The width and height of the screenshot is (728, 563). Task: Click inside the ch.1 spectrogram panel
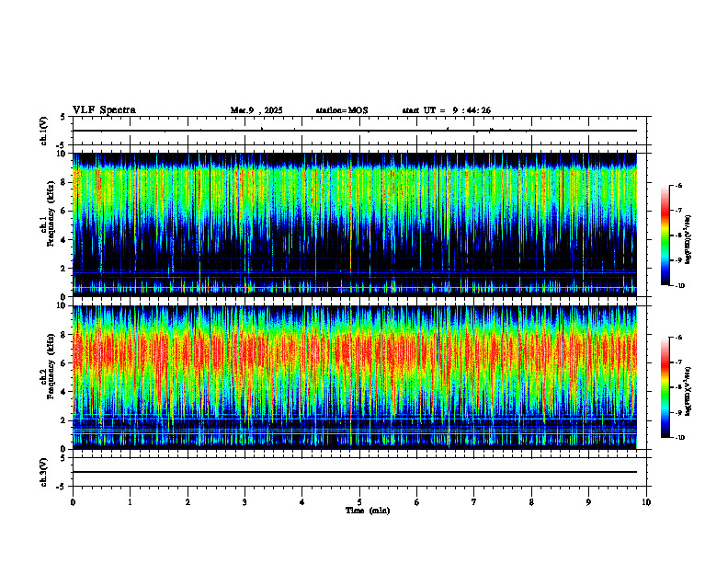[355, 224]
